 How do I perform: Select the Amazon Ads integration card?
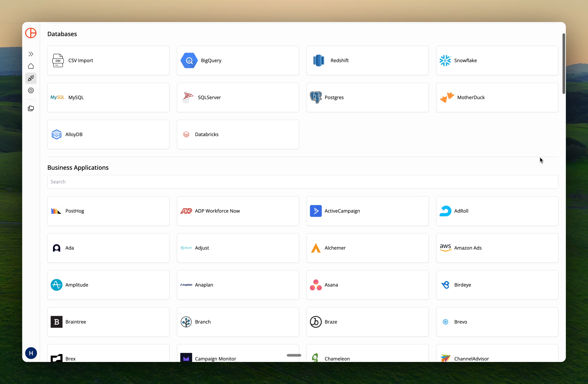point(497,248)
